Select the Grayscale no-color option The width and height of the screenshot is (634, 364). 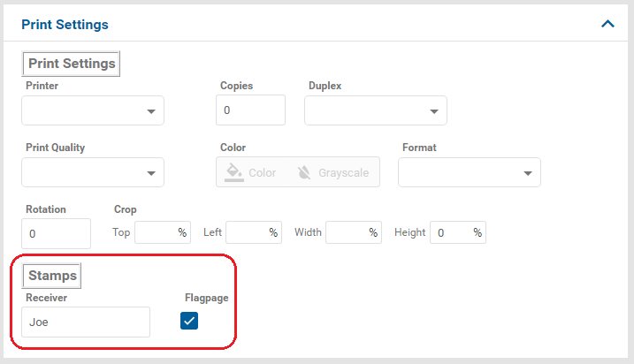333,172
